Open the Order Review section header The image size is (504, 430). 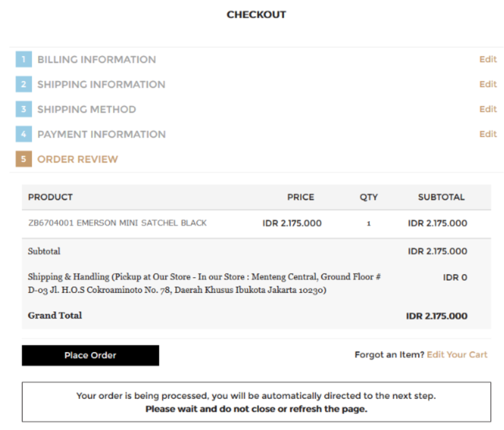(x=78, y=160)
